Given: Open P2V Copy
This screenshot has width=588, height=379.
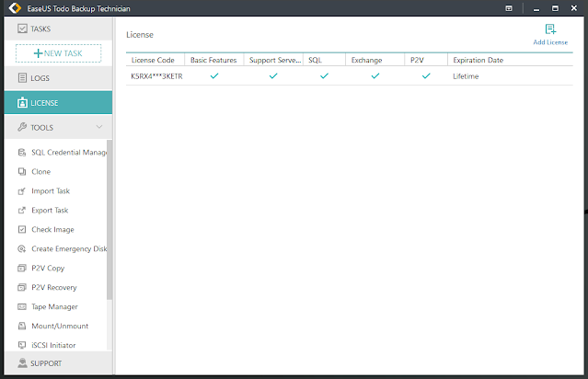Looking at the screenshot, I should coord(48,268).
